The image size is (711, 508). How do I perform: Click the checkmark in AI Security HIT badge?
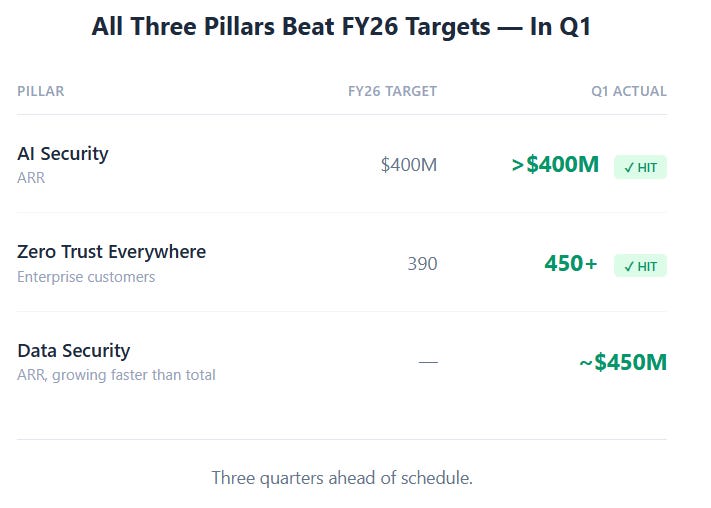[628, 168]
